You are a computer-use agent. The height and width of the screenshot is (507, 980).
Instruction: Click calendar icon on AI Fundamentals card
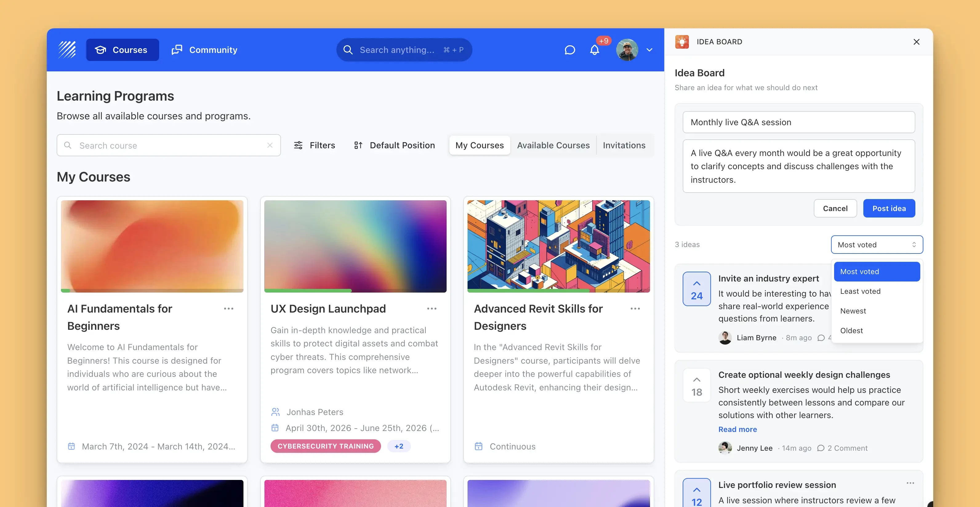71,446
